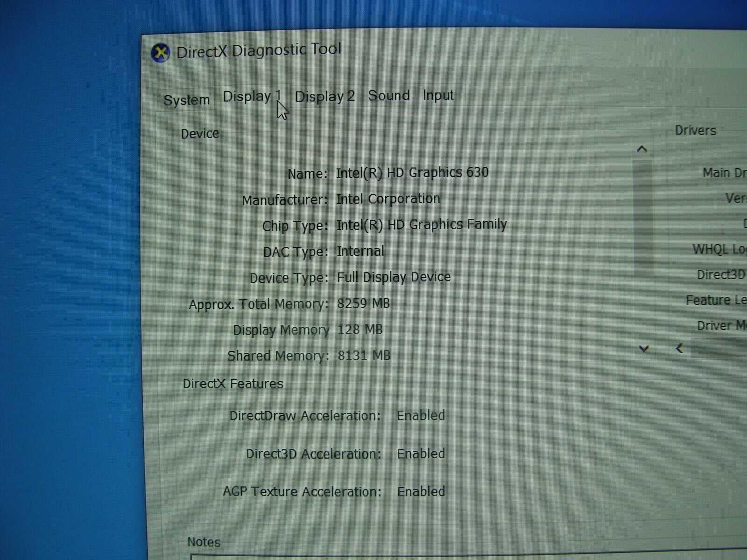Click the Direct3D Acceleration Enabled status
This screenshot has height=560, width=747.
click(x=421, y=454)
